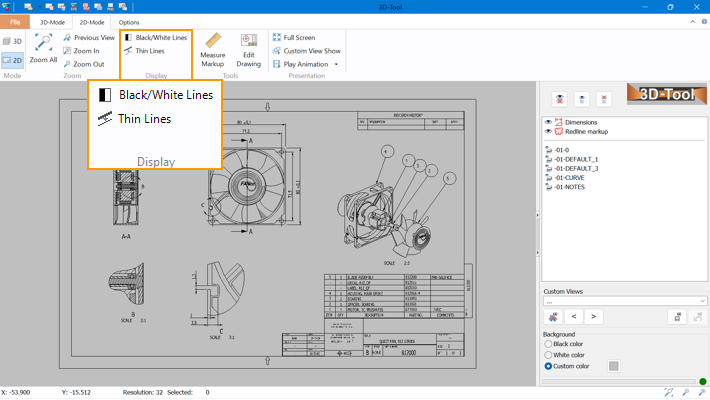The image size is (710, 400).
Task: Click the Full Screen icon
Action: pyautogui.click(x=276, y=37)
